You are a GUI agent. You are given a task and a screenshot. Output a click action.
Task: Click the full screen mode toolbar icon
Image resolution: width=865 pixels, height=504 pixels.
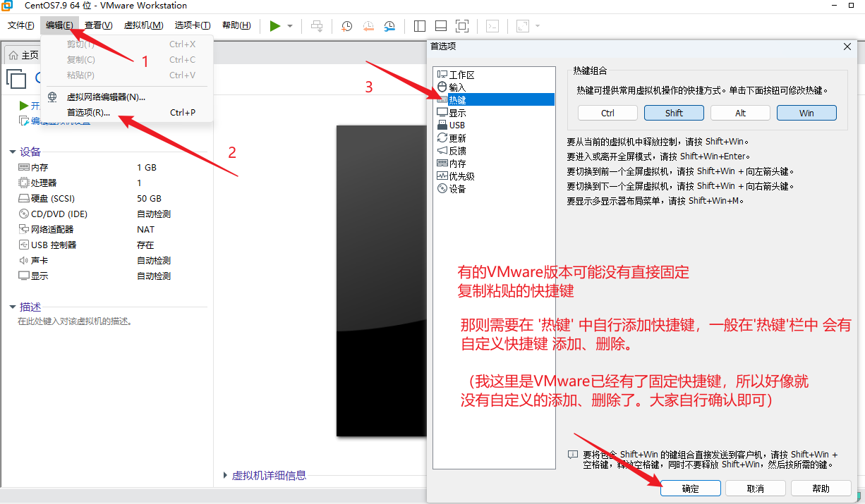[x=462, y=26]
